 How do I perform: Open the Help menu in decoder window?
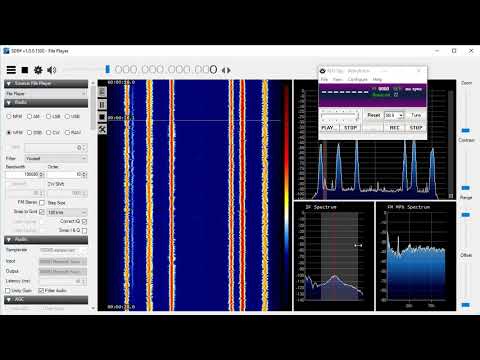pyautogui.click(x=377, y=79)
